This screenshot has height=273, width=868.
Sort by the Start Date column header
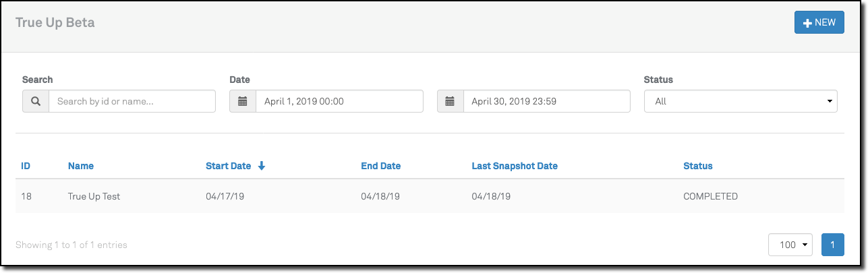point(228,166)
